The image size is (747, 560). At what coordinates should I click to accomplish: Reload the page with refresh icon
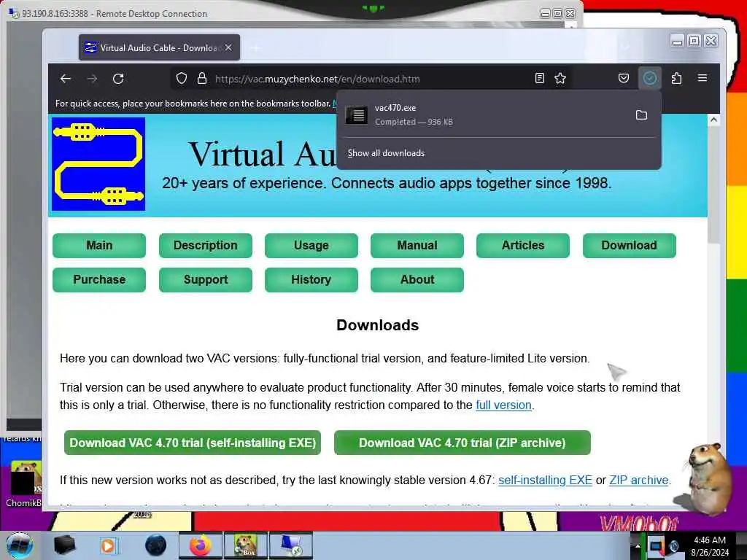pyautogui.click(x=118, y=79)
